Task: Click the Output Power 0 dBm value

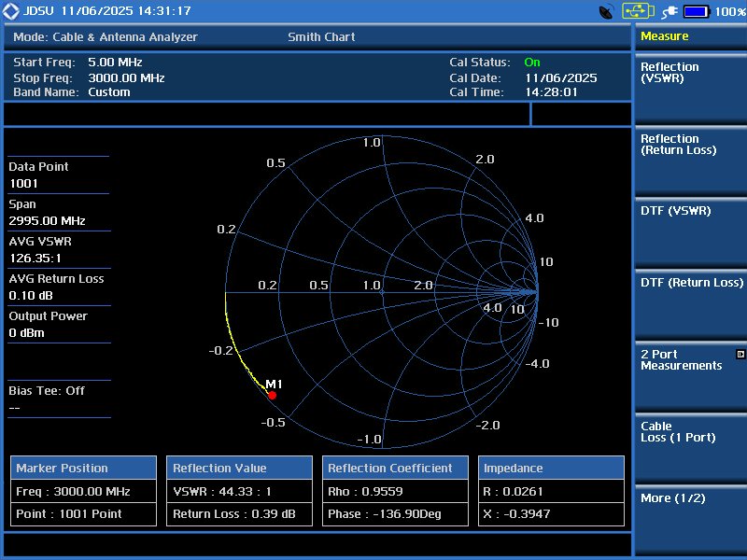Action: pyautogui.click(x=27, y=333)
